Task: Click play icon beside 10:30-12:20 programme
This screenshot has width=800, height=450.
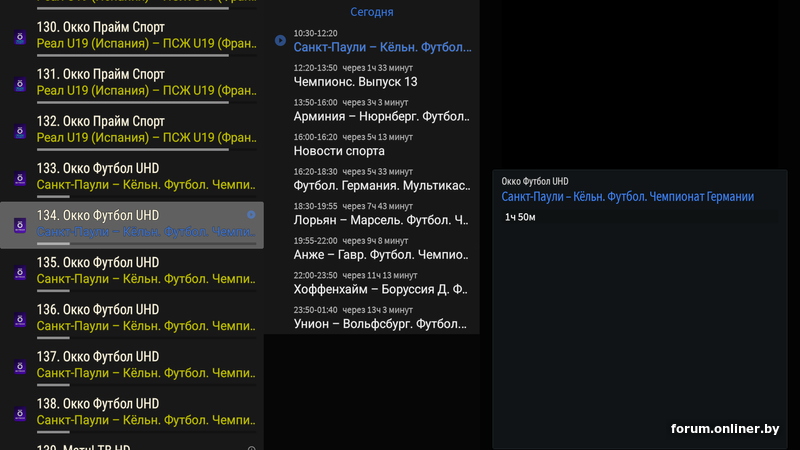Action: click(280, 40)
